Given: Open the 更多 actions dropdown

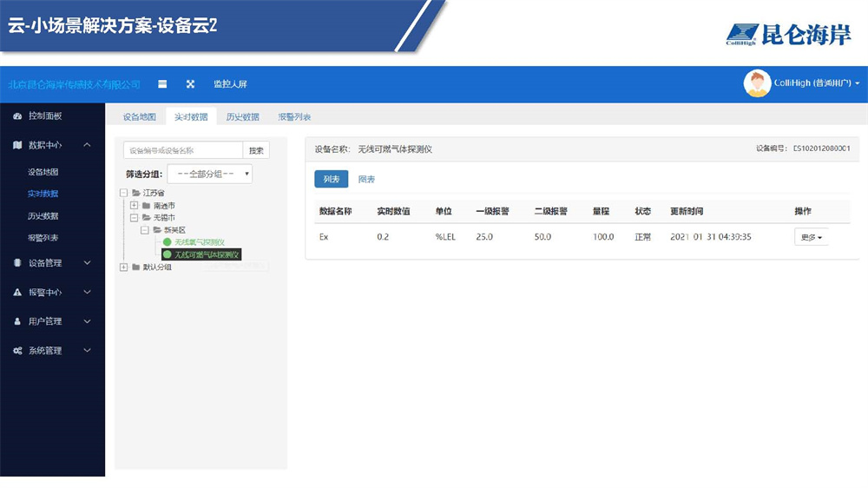Looking at the screenshot, I should pos(810,237).
